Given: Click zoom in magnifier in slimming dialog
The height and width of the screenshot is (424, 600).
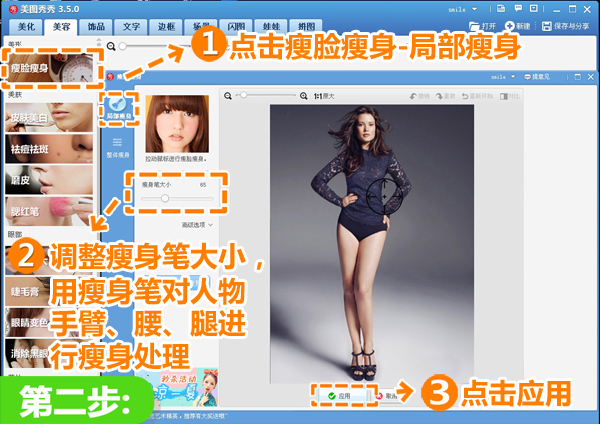Looking at the screenshot, I should pyautogui.click(x=303, y=96).
